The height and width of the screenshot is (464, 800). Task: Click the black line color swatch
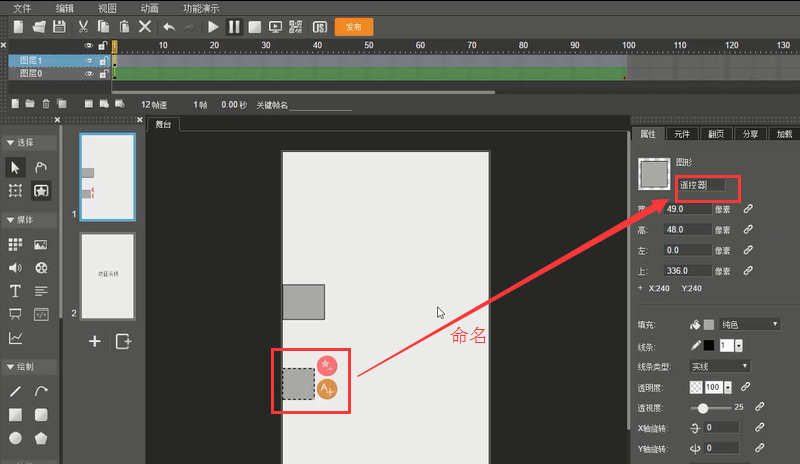point(709,346)
